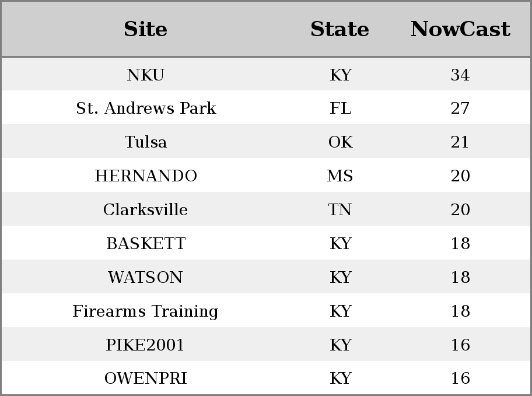Click the Site column header
The height and width of the screenshot is (396, 532).
click(146, 29)
